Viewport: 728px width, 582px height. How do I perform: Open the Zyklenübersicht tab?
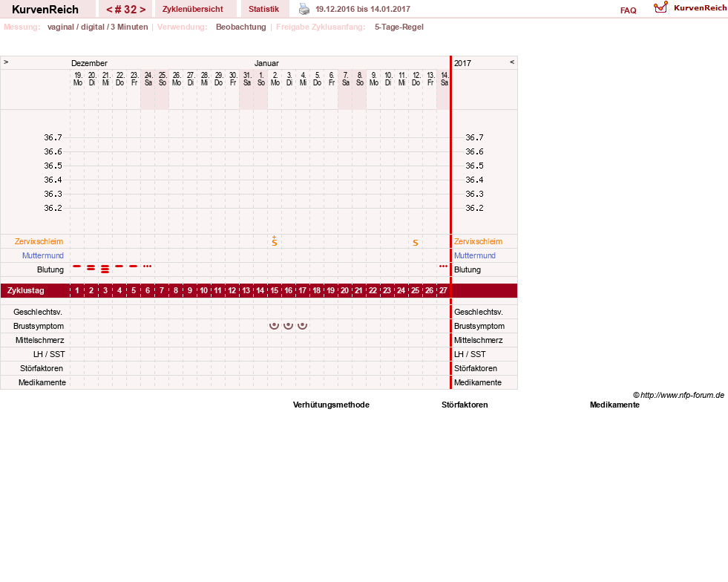pyautogui.click(x=193, y=9)
